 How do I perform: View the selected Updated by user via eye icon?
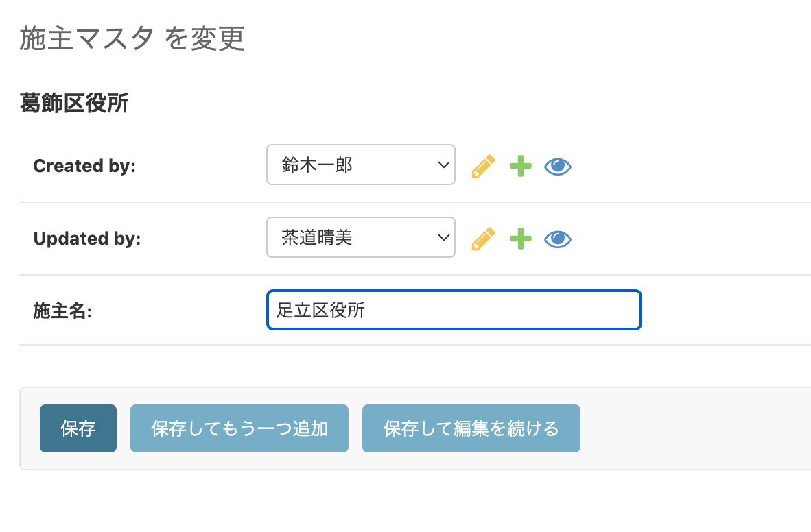[x=558, y=239]
